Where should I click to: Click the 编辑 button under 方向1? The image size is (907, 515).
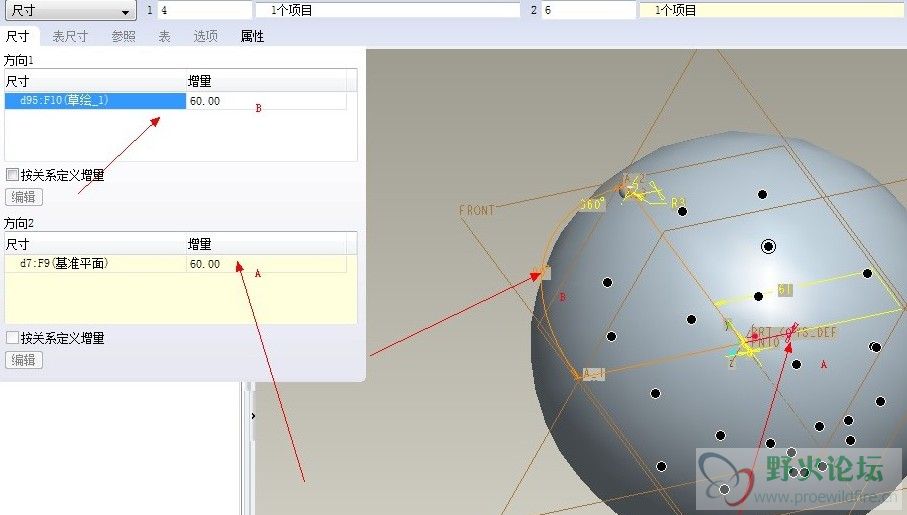[24, 197]
